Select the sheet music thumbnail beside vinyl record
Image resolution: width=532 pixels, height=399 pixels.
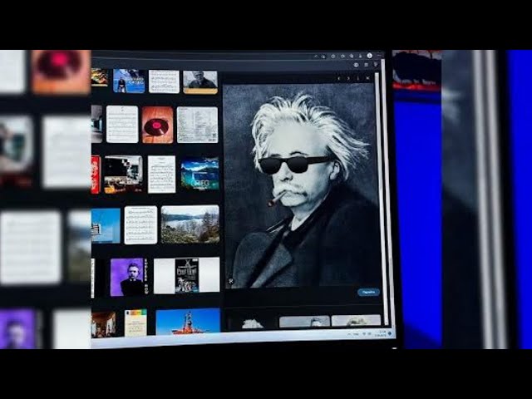tap(122, 124)
